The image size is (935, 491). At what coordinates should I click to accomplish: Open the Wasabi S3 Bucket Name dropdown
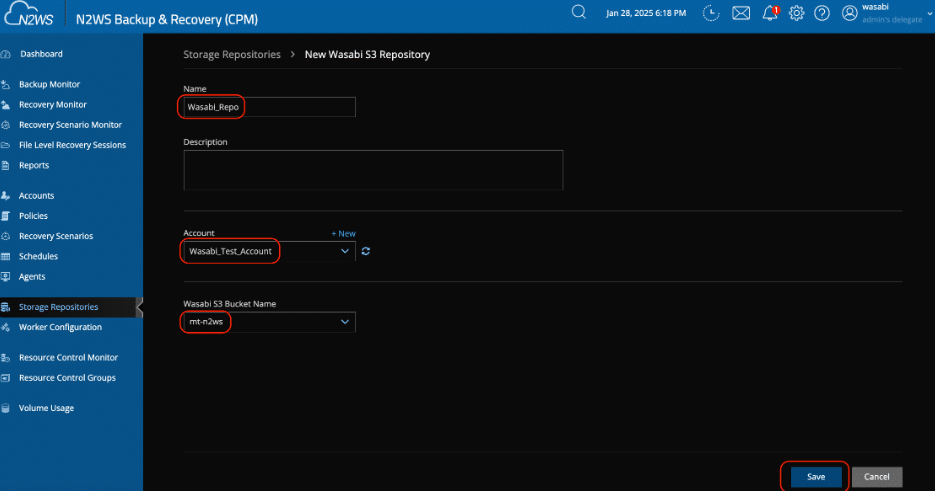[x=269, y=322]
